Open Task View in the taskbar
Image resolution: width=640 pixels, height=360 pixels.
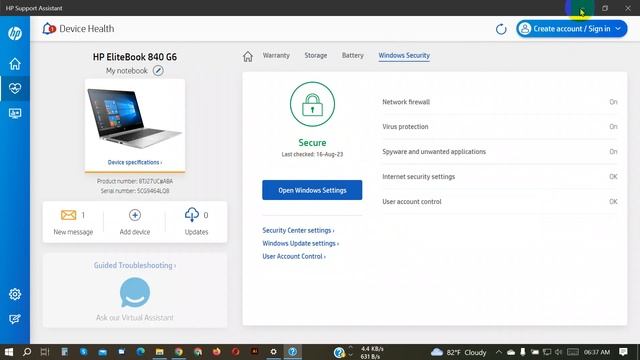45,351
